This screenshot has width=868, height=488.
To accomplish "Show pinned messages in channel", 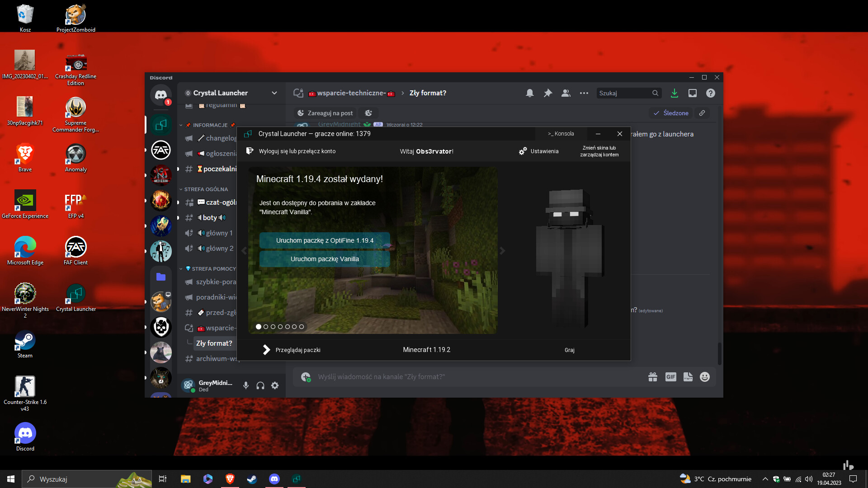I will 548,93.
